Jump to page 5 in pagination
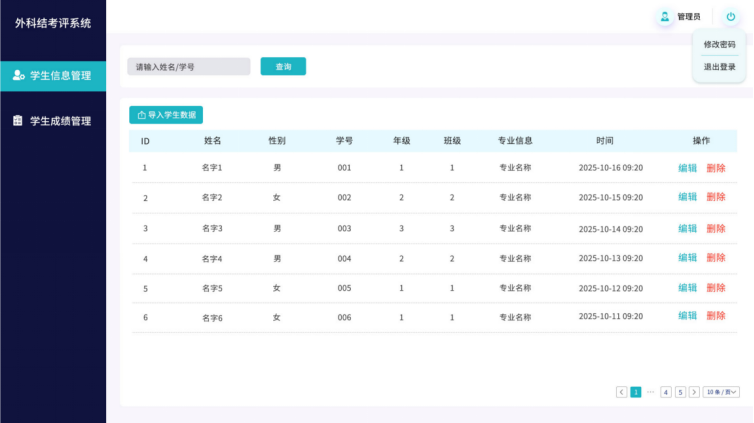Viewport: 754px width, 423px height. click(x=680, y=392)
